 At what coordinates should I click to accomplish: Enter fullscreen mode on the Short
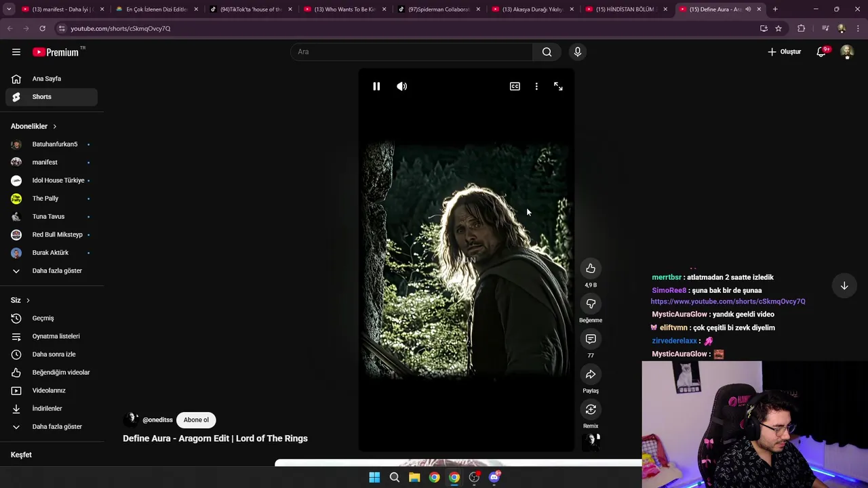click(558, 86)
